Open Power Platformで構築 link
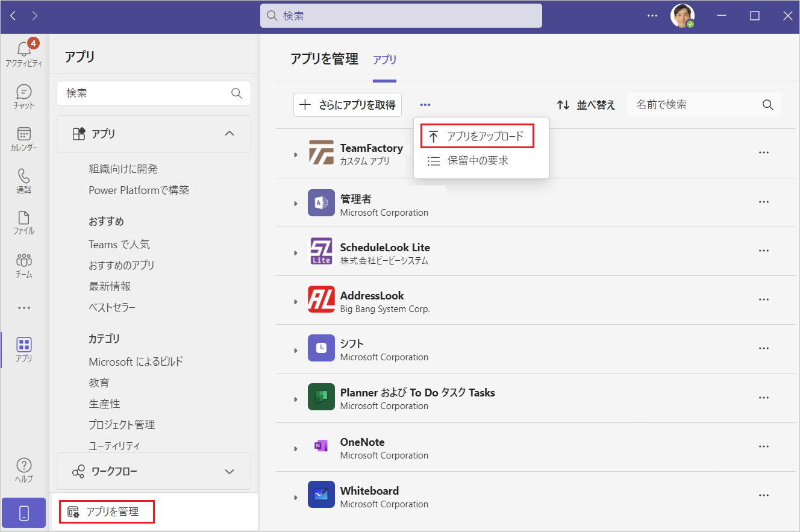The image size is (800, 532). coord(139,190)
